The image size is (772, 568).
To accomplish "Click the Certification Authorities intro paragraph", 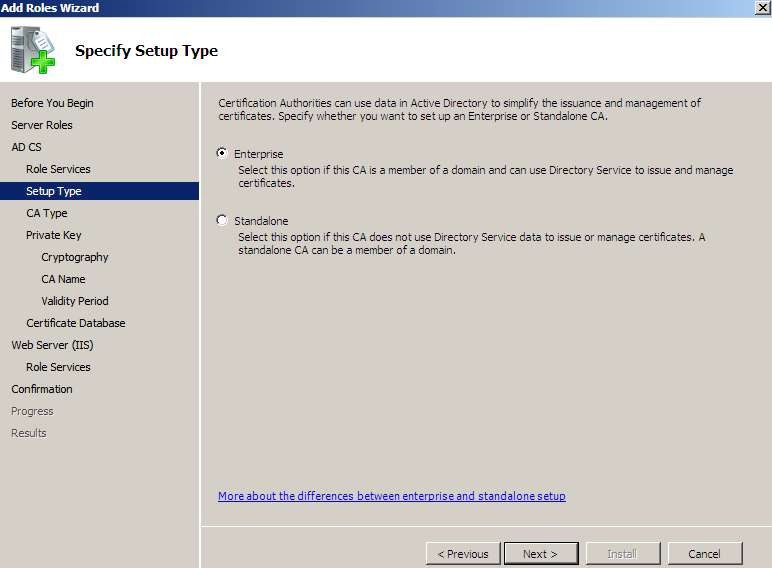I will 459,109.
